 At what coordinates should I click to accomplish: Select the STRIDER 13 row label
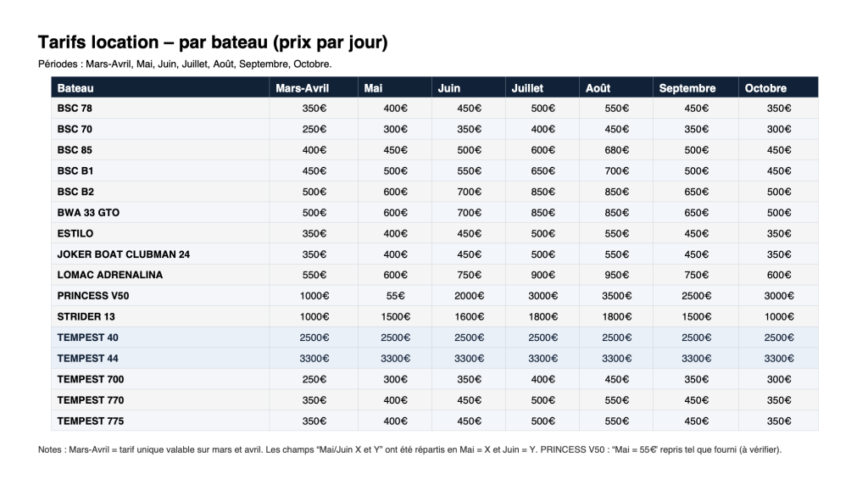coord(86,317)
